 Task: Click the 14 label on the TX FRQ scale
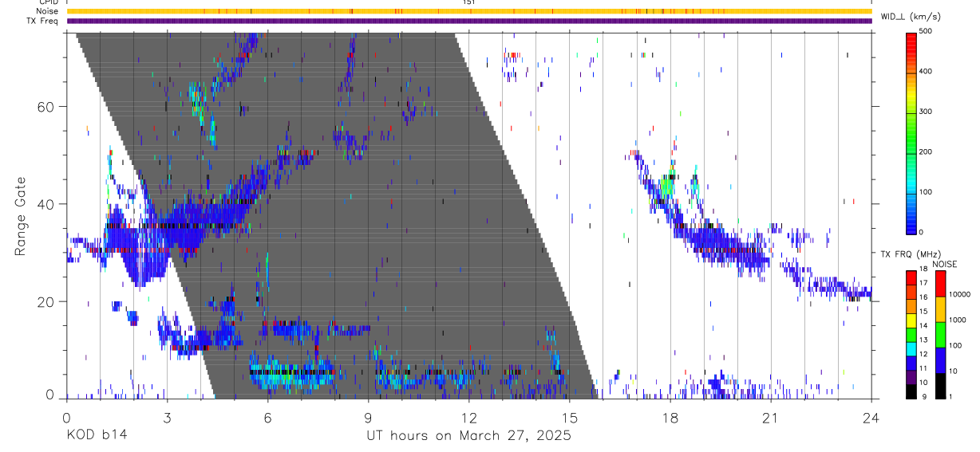(923, 326)
